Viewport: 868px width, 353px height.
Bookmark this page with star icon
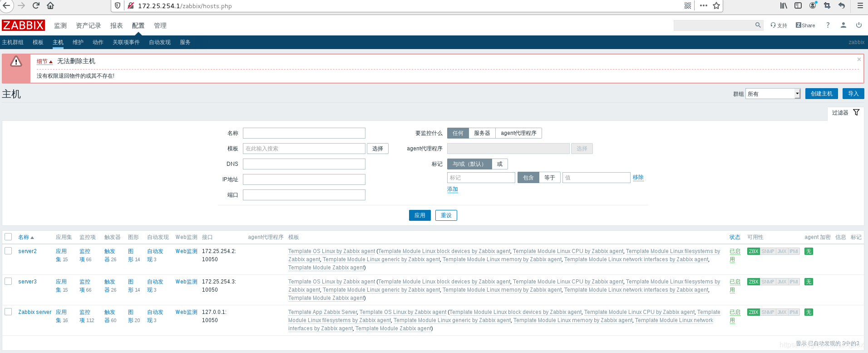point(716,6)
